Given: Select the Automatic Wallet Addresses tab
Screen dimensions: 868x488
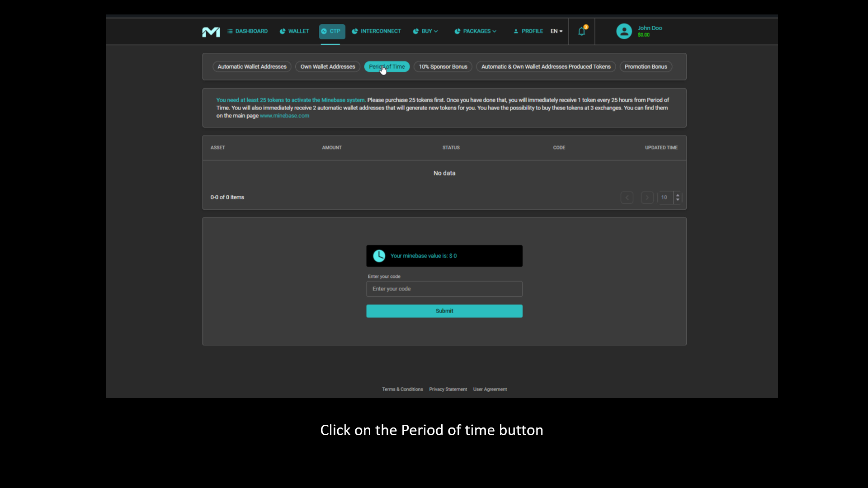Looking at the screenshot, I should tap(251, 66).
